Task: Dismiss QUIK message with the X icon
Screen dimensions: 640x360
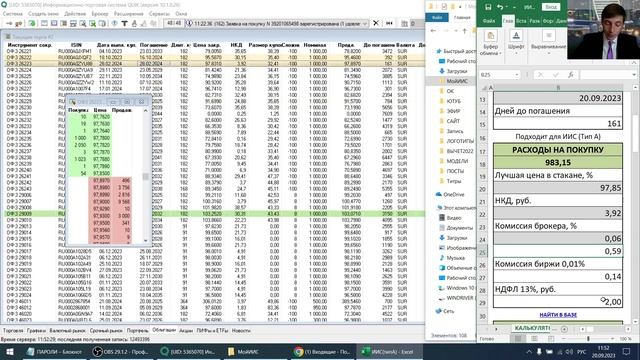Action: pyautogui.click(x=376, y=23)
